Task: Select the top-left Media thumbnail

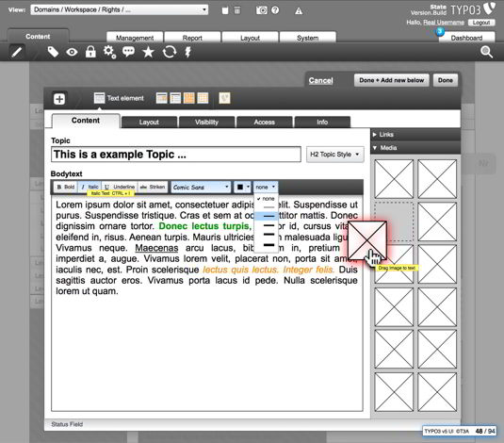Action: point(394,179)
